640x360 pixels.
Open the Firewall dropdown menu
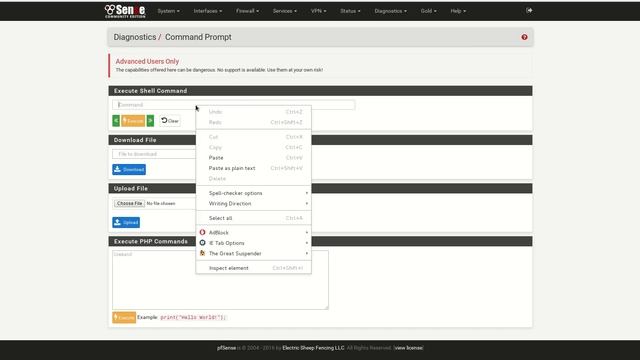[247, 11]
